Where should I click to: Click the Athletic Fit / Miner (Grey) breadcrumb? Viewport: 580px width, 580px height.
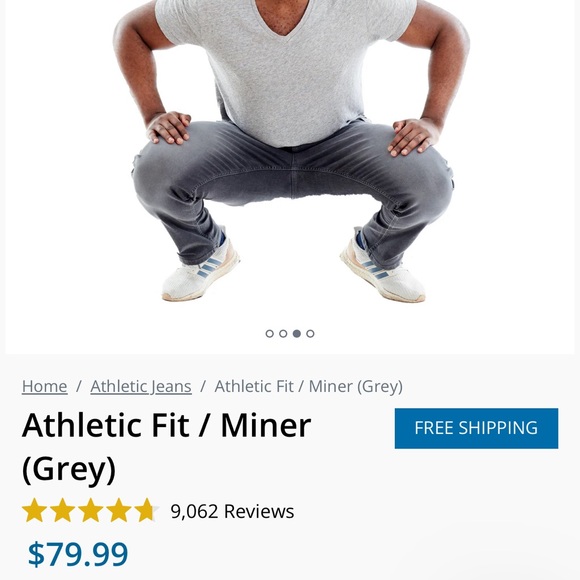coord(308,387)
